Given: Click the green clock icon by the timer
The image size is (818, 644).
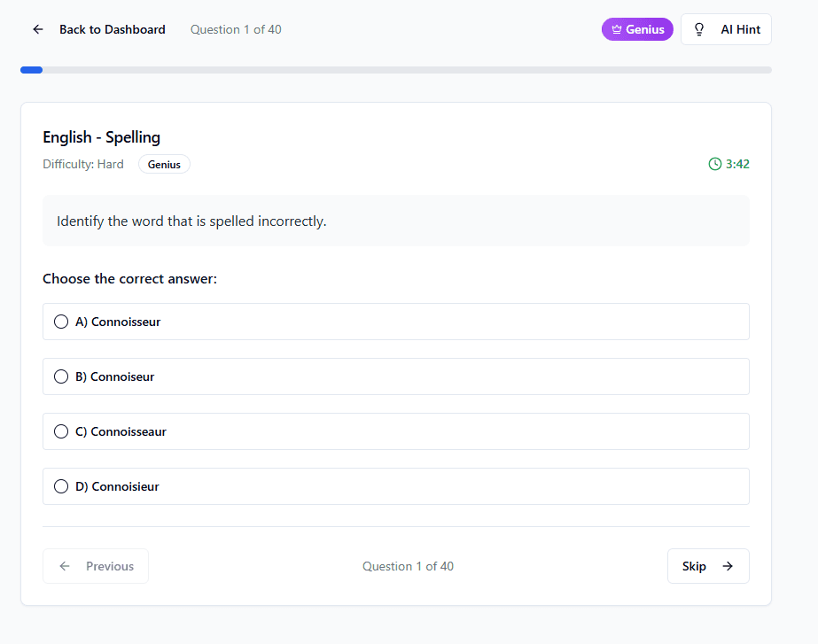Looking at the screenshot, I should tap(715, 164).
